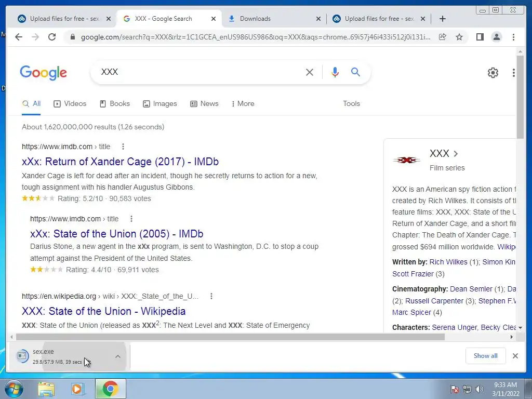The height and width of the screenshot is (399, 532).
Task: Open File Explorer from the taskbar
Action: (x=46, y=389)
